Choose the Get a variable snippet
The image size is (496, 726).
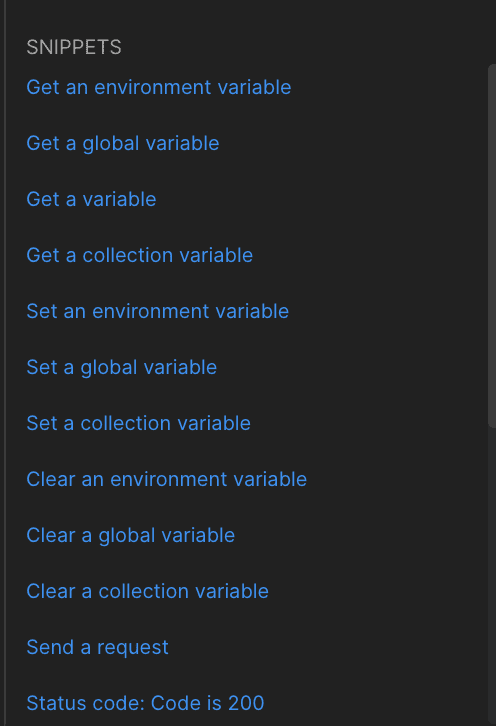(x=91, y=200)
